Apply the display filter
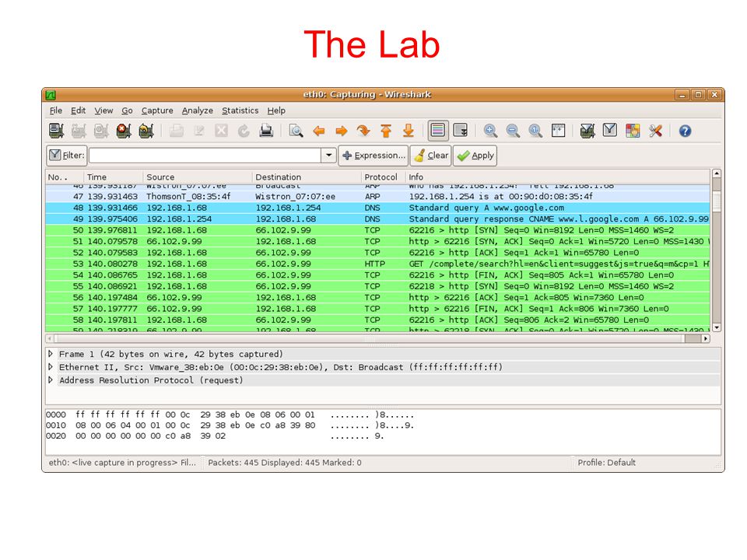 [x=475, y=156]
